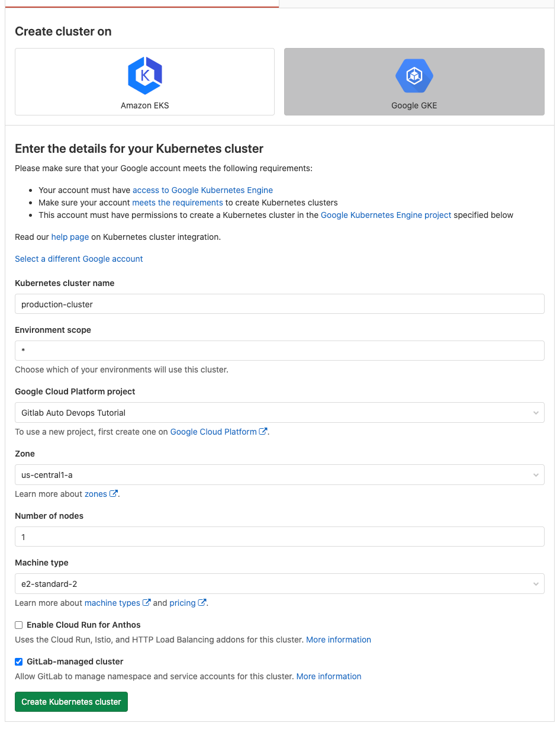The height and width of the screenshot is (729, 560).
Task: Open the Zone dropdown showing us-central1-a
Action: coord(279,474)
